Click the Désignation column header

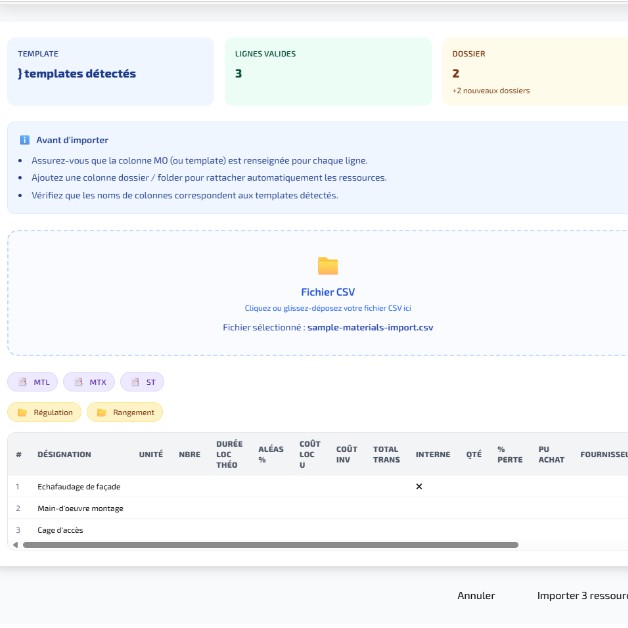pos(64,454)
